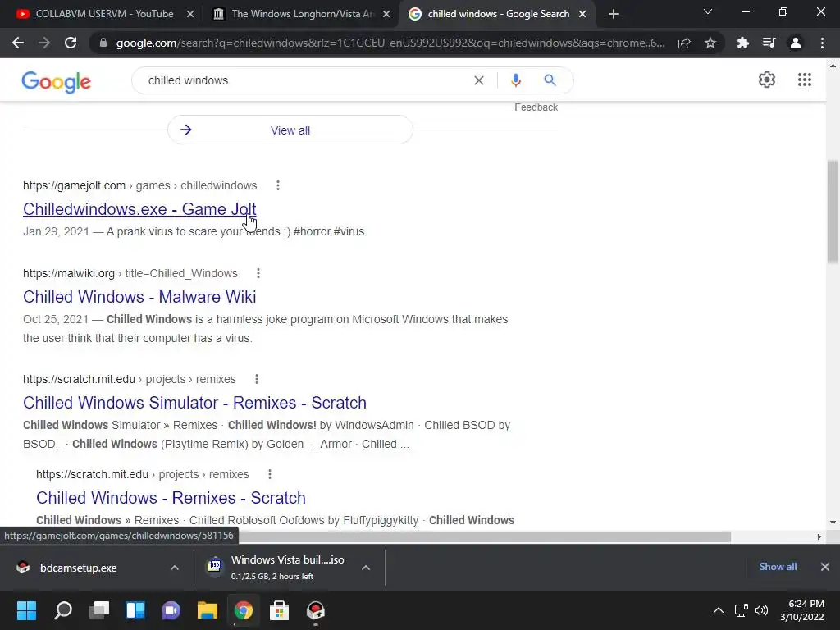Start voice search with microphone
This screenshot has width=840, height=630.
pyautogui.click(x=515, y=80)
